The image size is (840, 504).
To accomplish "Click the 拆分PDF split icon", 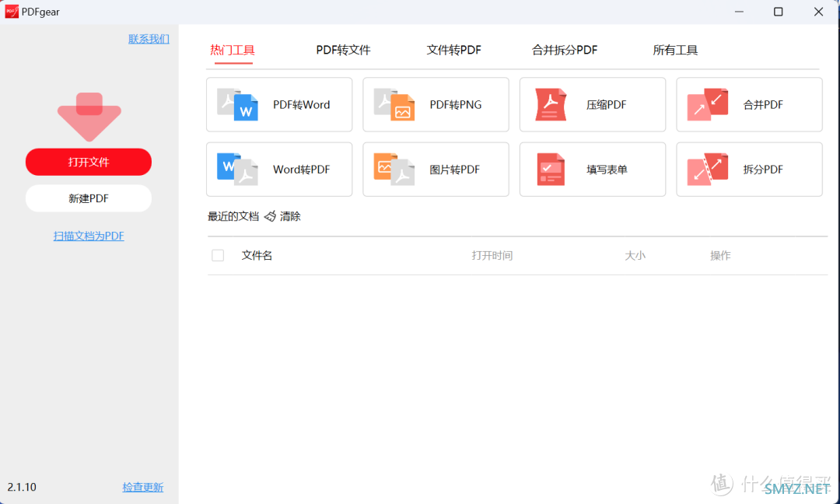I will (708, 170).
